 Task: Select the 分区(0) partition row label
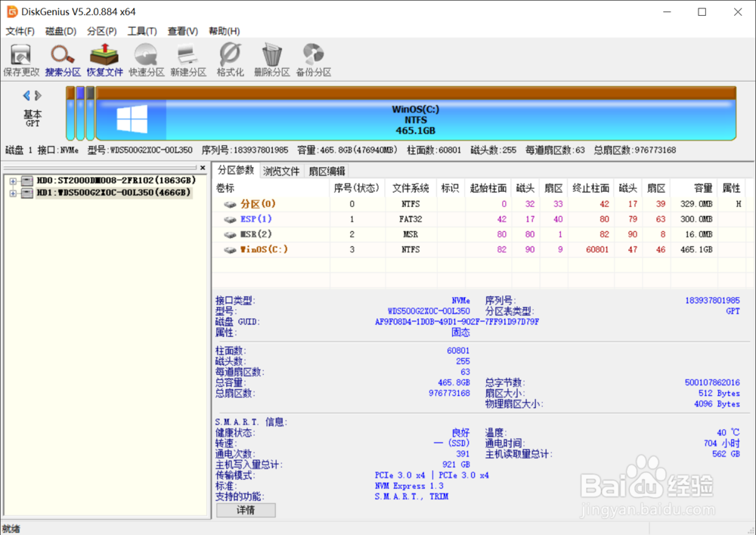click(258, 204)
